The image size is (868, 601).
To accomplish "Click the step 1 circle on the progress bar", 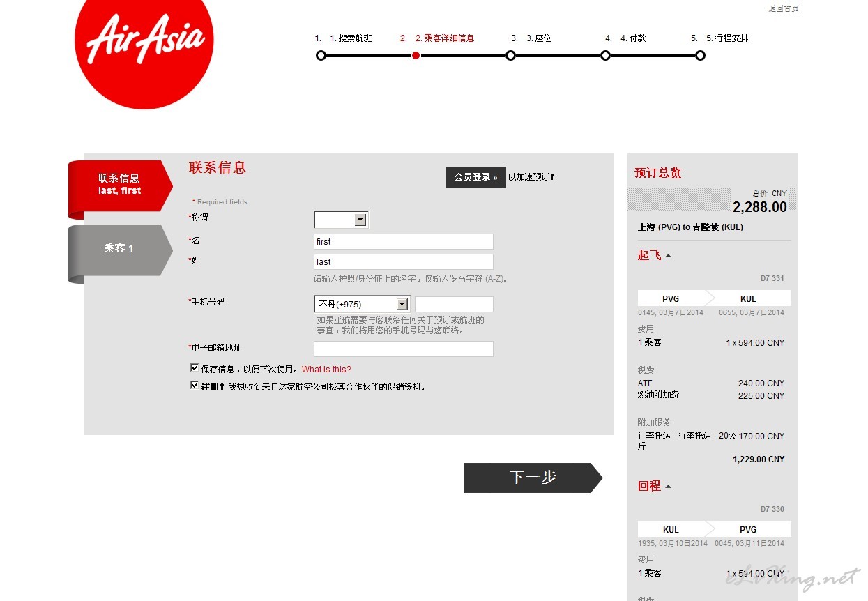I will coord(321,55).
